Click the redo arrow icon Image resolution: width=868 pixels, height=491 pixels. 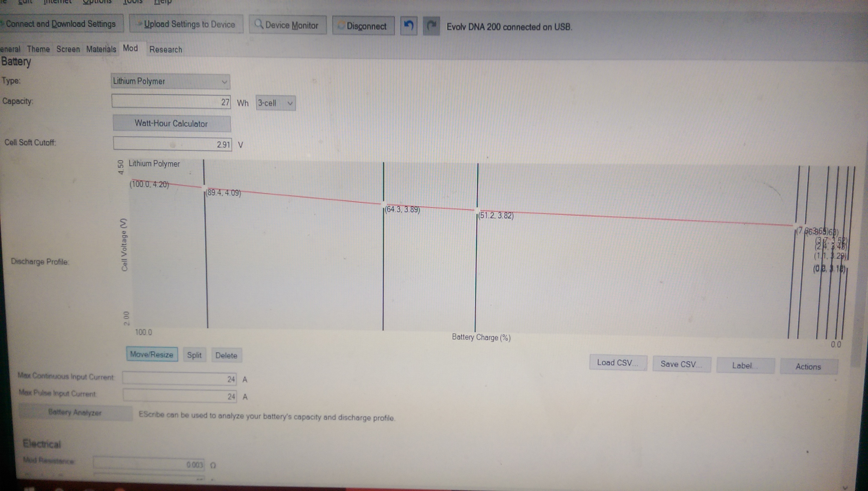[431, 26]
